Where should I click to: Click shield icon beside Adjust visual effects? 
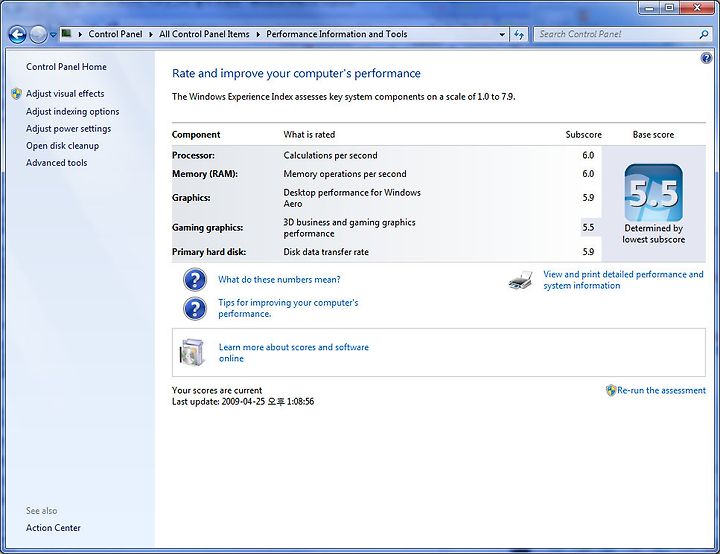(17, 94)
